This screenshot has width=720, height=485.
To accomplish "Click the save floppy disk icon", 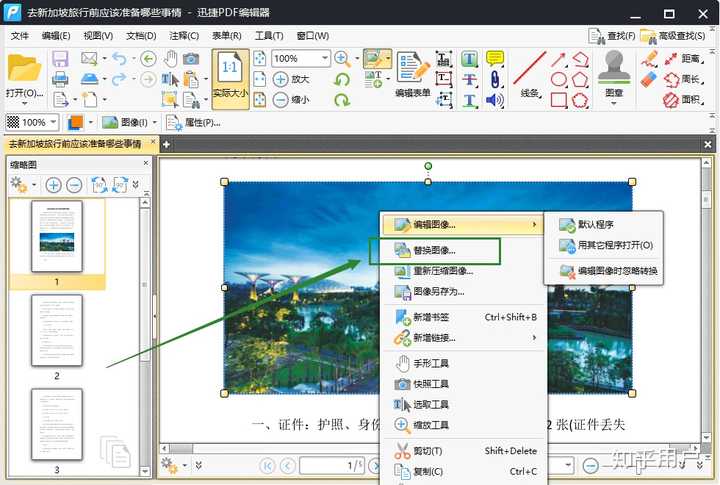I will coord(60,58).
